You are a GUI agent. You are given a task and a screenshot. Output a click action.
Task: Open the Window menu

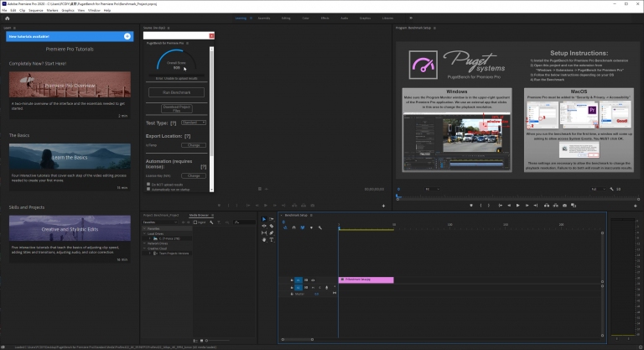(94, 10)
